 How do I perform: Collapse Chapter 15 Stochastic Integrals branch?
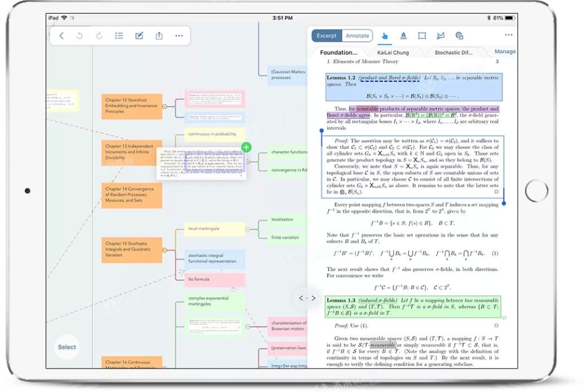pos(164,250)
